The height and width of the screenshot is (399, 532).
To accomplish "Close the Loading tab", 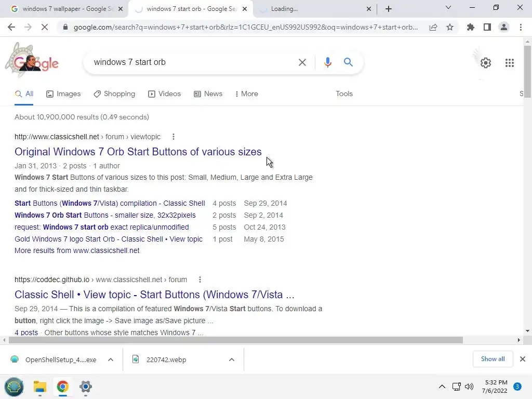I will pos(369,9).
